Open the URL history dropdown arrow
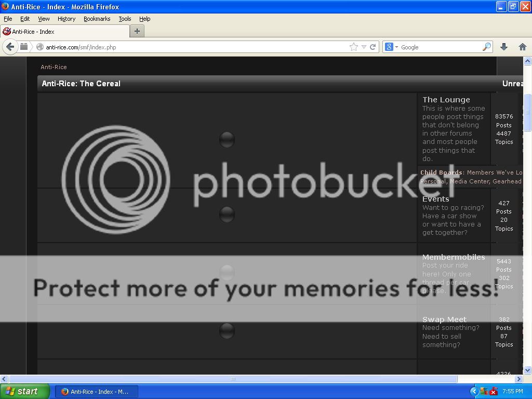Viewport: 532px width, 399px height. click(364, 47)
